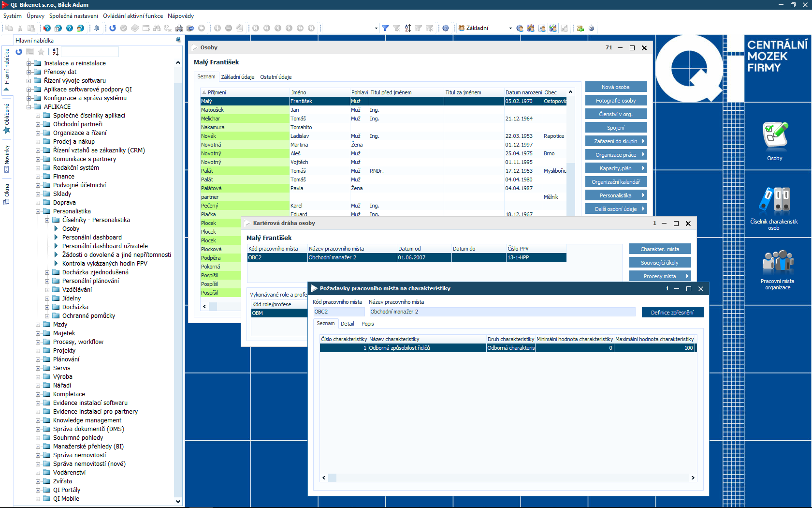Screen dimensions: 812x508
Task: Click the blue funnel filter icon
Action: point(385,28)
